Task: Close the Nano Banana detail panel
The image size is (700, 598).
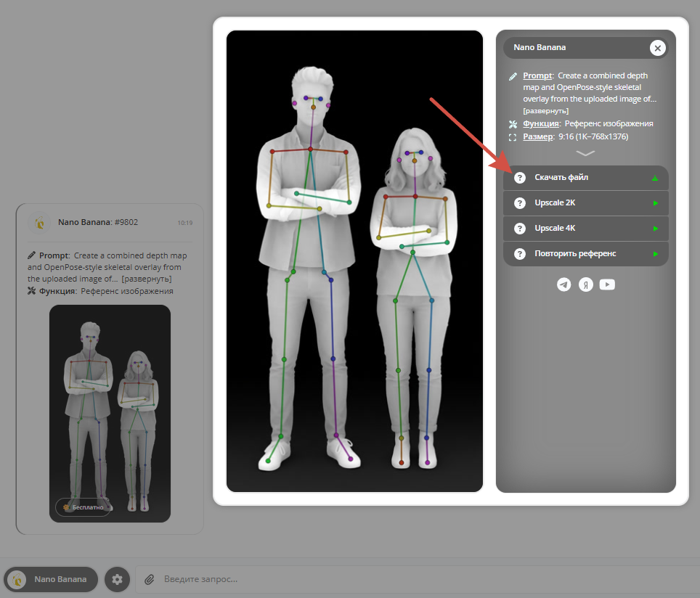Action: pyautogui.click(x=658, y=48)
